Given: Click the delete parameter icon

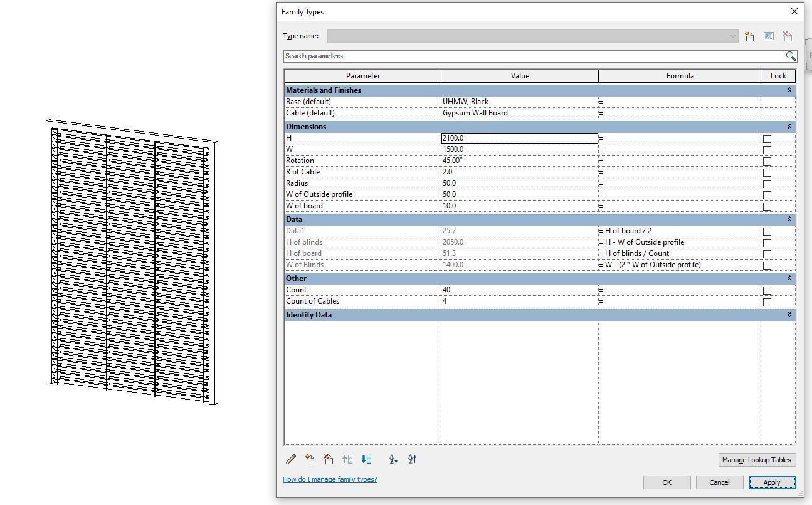Looking at the screenshot, I should [x=329, y=459].
